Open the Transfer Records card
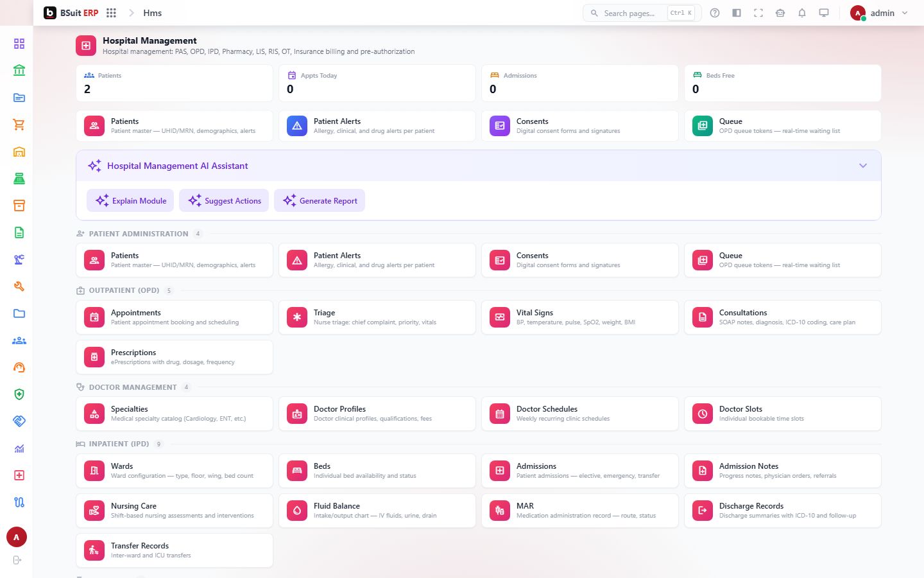924x578 pixels. (174, 550)
